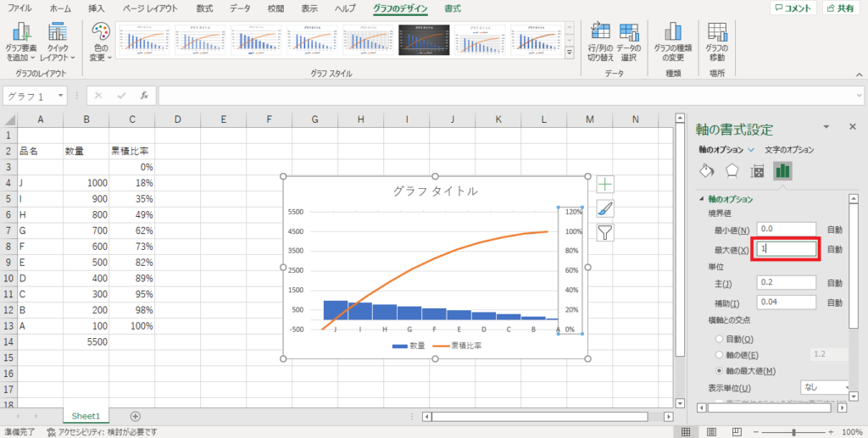Click 自動 reset beside 主 unit

tap(835, 283)
